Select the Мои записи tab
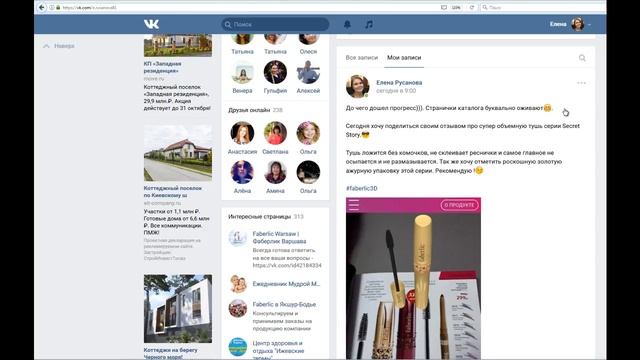 404,58
